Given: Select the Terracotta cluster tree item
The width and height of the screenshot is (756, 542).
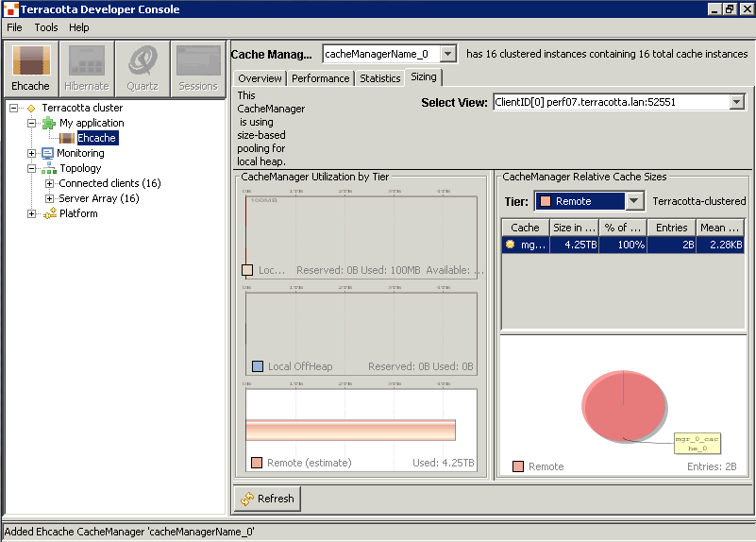Looking at the screenshot, I should [82, 108].
